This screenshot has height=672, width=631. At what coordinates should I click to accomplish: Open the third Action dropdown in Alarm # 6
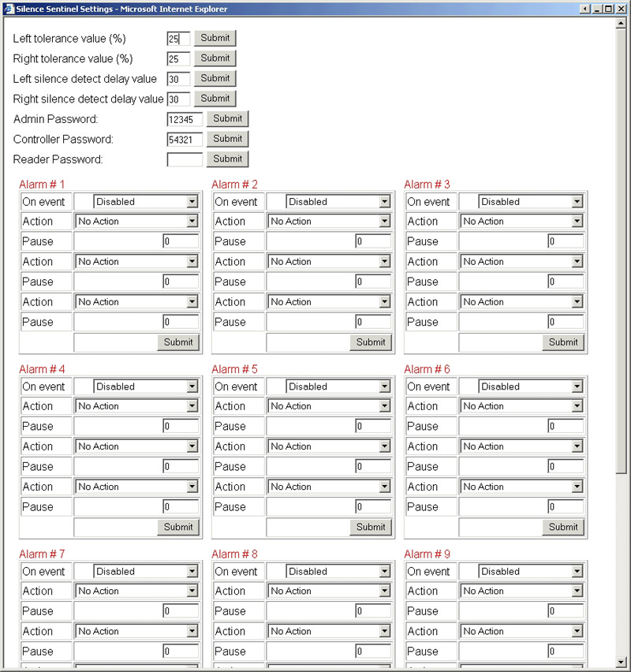(521, 487)
